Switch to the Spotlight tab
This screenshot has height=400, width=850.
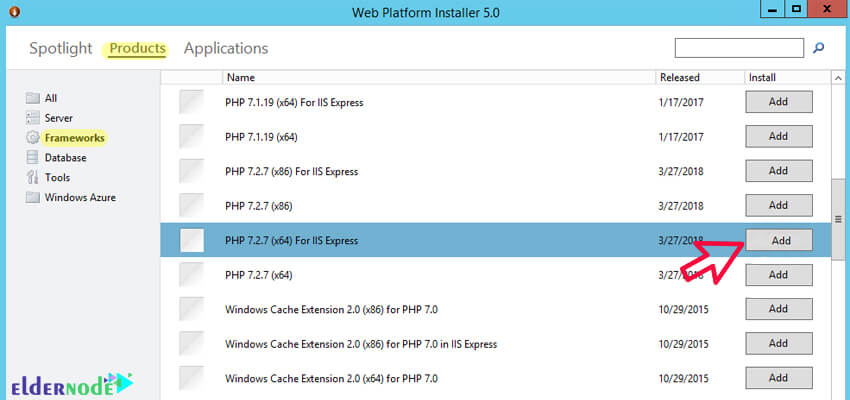pyautogui.click(x=61, y=48)
